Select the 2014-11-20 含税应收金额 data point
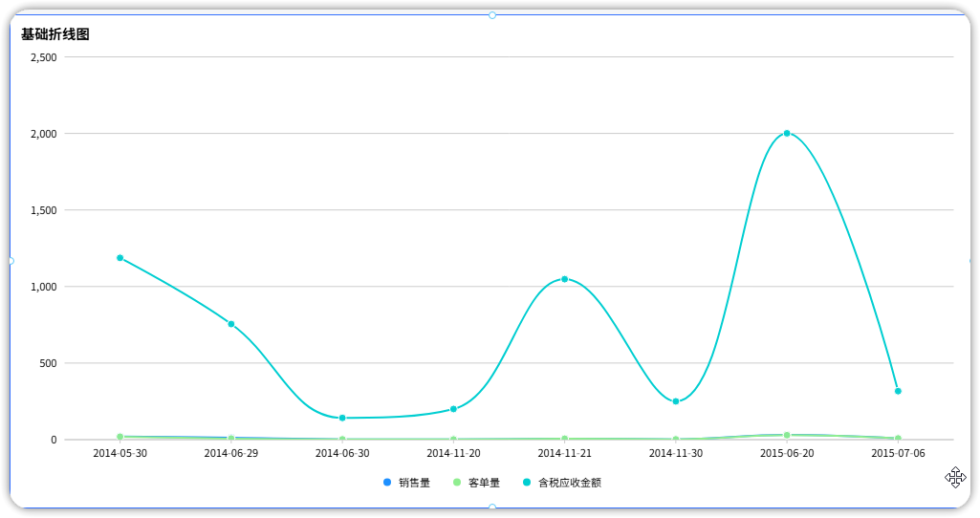This screenshot has height=518, width=980. pyautogui.click(x=454, y=409)
